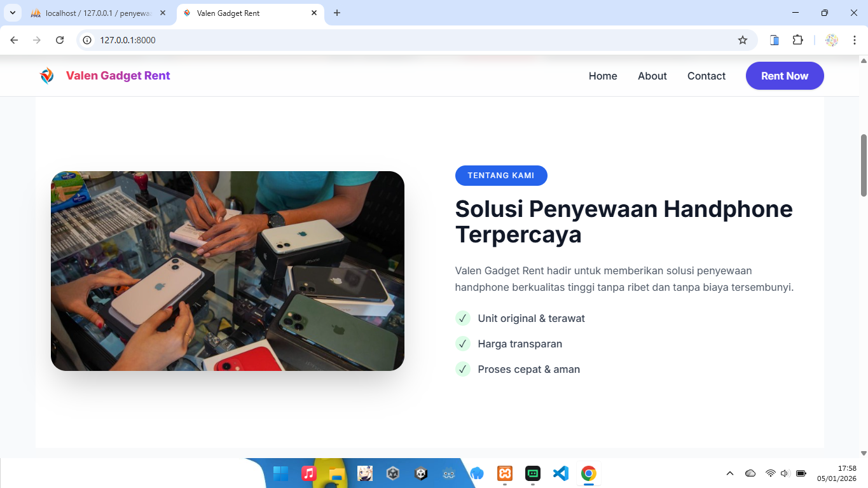Click the browser back arrow

[x=13, y=39]
